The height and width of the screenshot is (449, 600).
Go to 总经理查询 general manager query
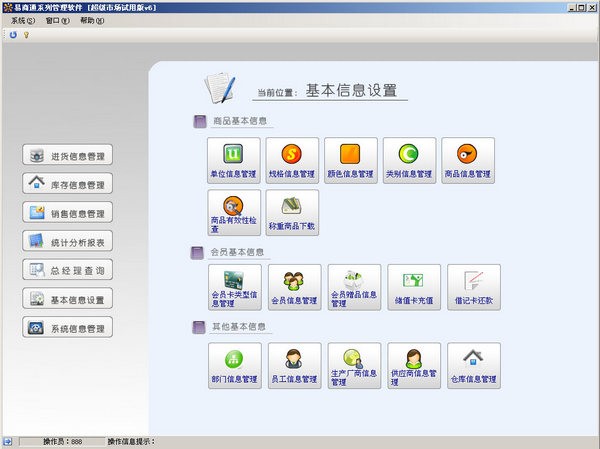coord(67,269)
